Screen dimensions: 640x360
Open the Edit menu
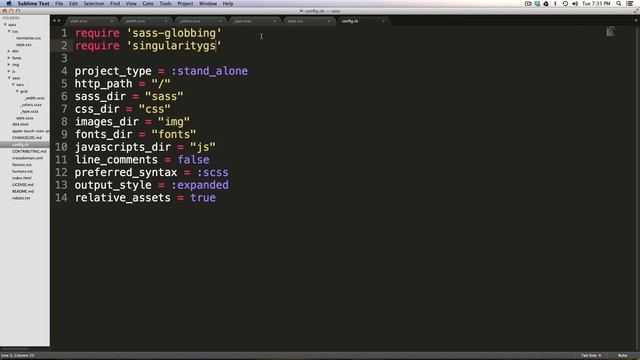click(x=73, y=4)
